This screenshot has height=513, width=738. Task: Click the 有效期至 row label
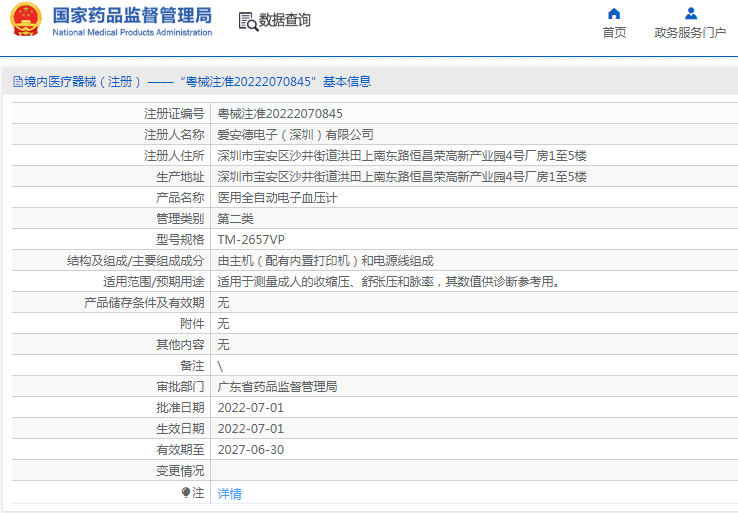pyautogui.click(x=180, y=450)
